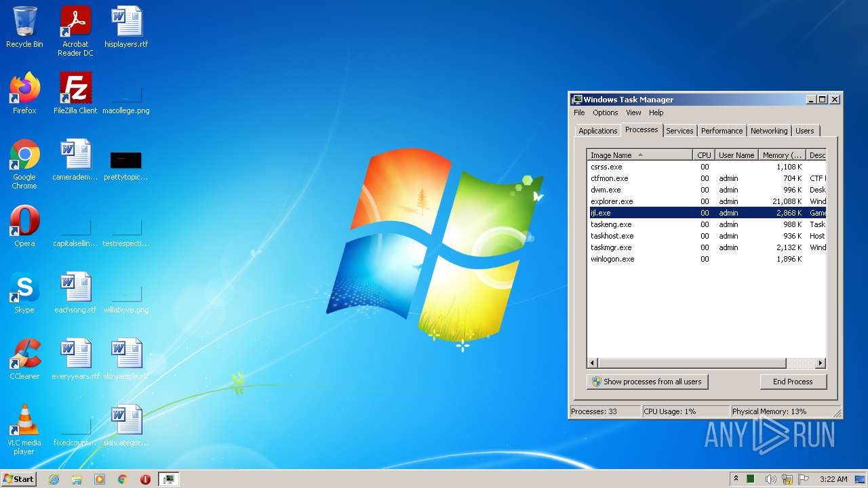
Task: Select the eachsong.rtf document icon
Action: pos(75,293)
